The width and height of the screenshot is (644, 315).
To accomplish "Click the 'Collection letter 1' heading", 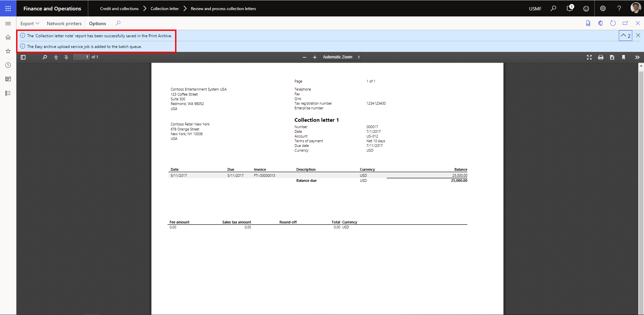I will tap(316, 120).
